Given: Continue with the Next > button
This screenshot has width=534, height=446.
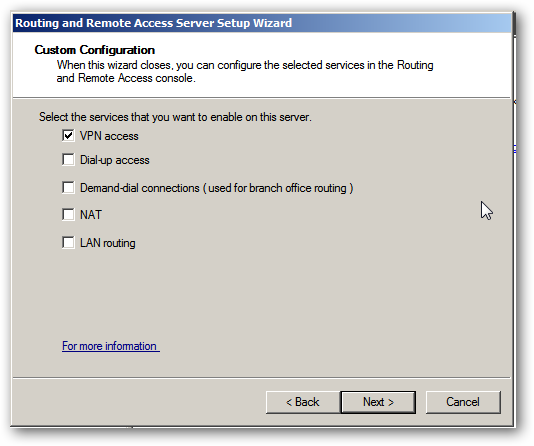Looking at the screenshot, I should pos(378,402).
